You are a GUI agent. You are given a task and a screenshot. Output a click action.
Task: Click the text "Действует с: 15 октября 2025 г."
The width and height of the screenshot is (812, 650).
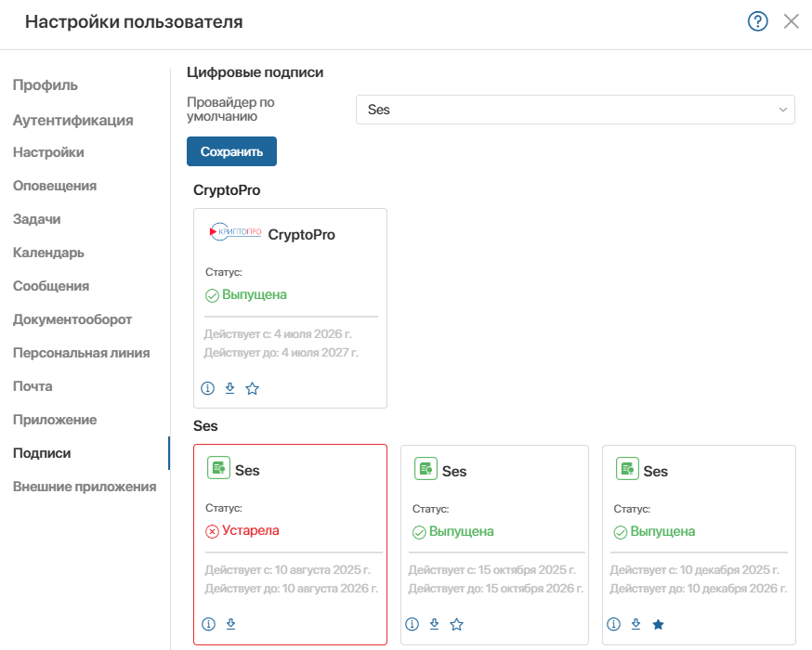pos(492,570)
